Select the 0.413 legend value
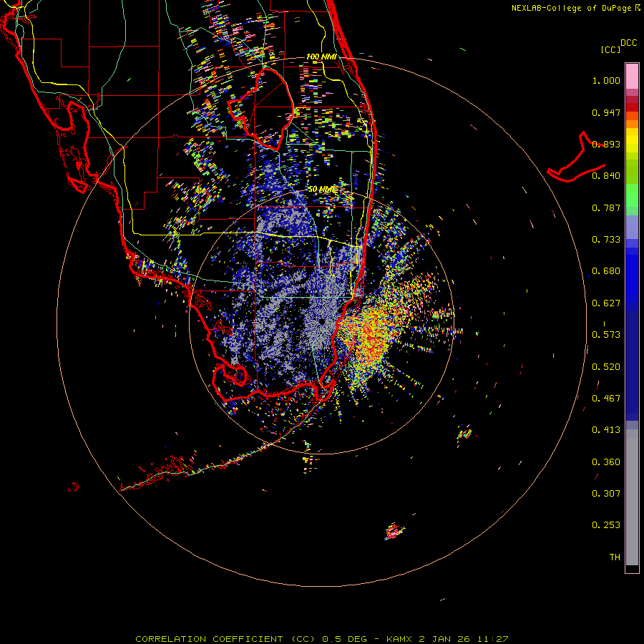 (x=606, y=430)
